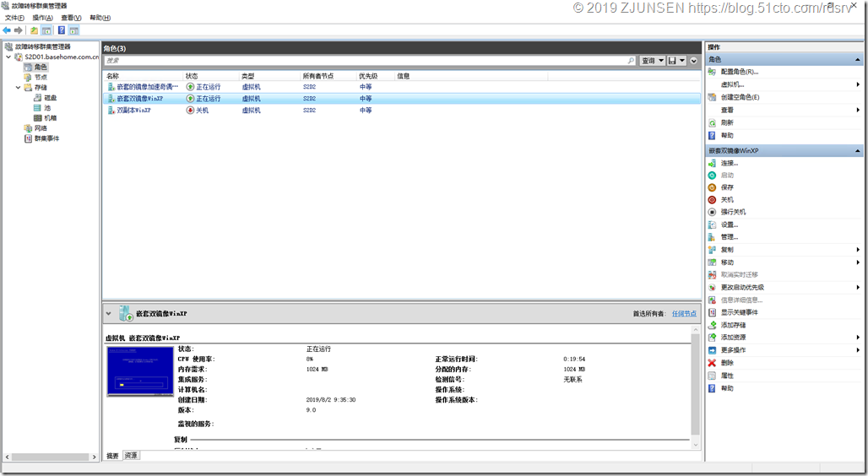
Task: Click the blue Help toolbar icon
Action: click(62, 30)
